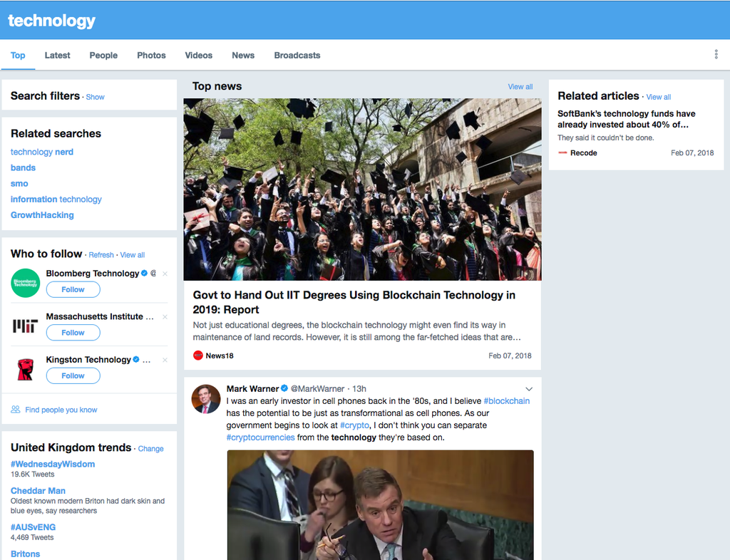Change the United Kingdom trends location

[x=150, y=449]
